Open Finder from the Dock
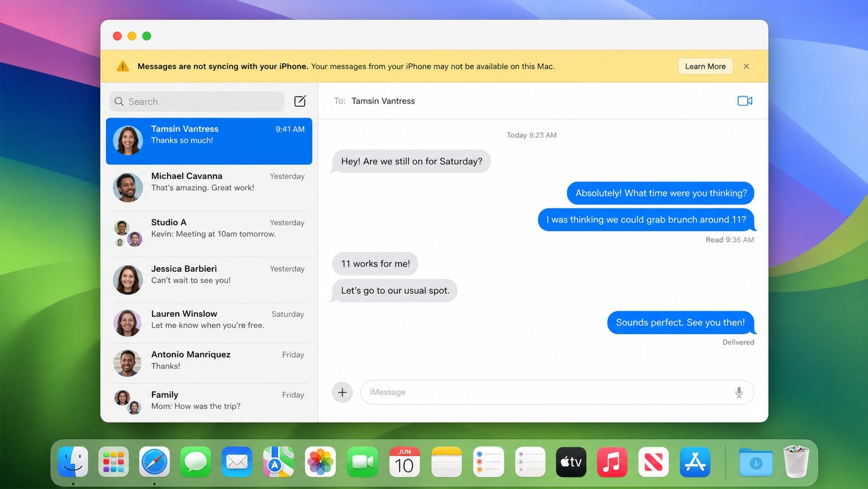Viewport: 868px width, 489px height. 73,461
